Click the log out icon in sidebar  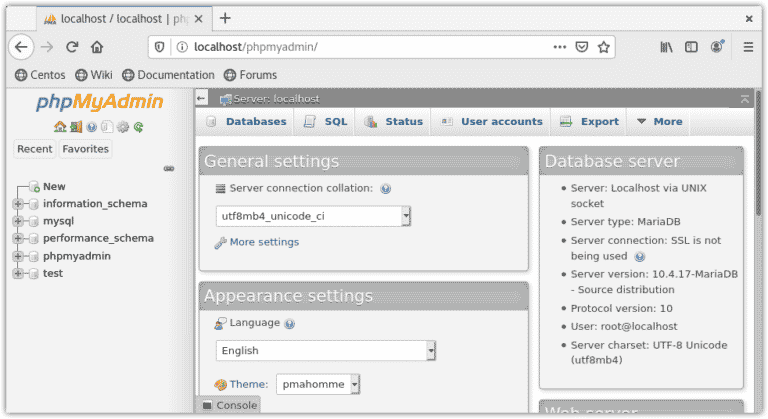(x=75, y=127)
